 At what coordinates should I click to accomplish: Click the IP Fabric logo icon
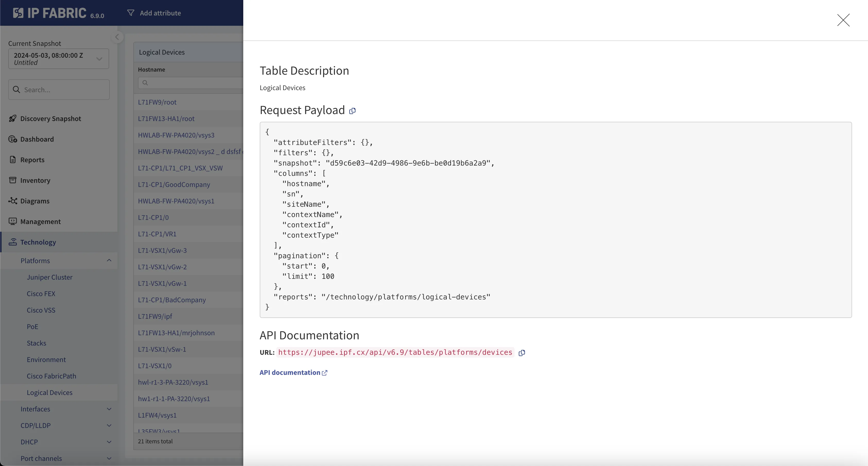pyautogui.click(x=18, y=13)
